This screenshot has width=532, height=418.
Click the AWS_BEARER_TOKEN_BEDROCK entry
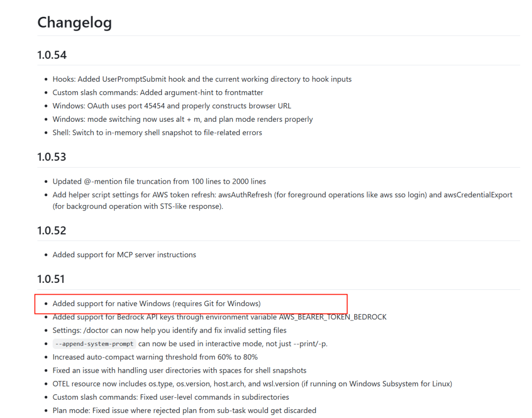click(220, 317)
